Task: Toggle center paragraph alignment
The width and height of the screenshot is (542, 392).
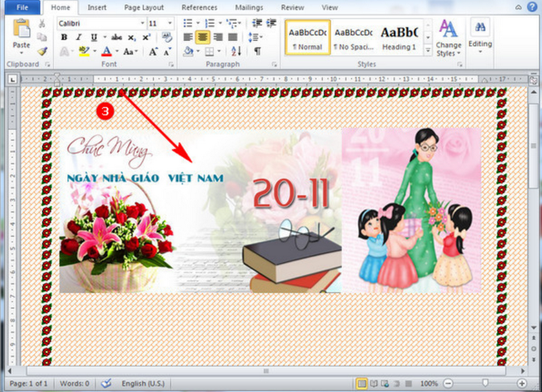Action: point(203,37)
